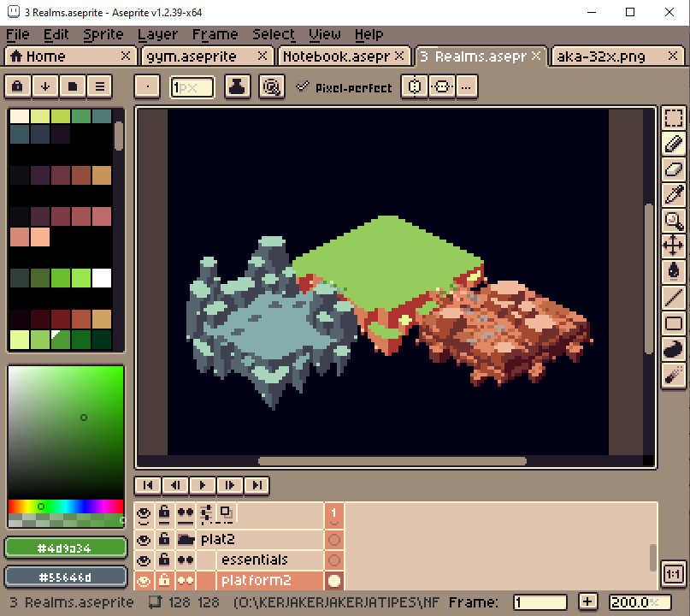The image size is (690, 616).
Task: Toggle continuous cels on essentials layer
Action: pos(186,560)
